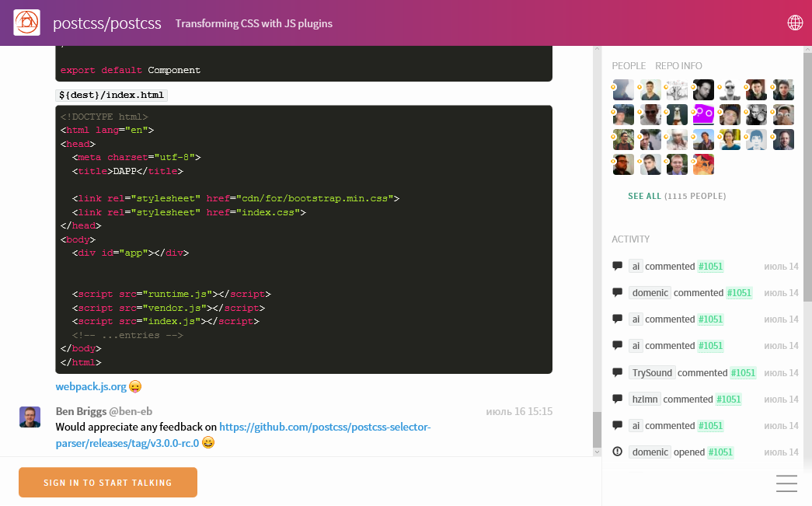Click message timestamp июль 16 15:15

[519, 411]
